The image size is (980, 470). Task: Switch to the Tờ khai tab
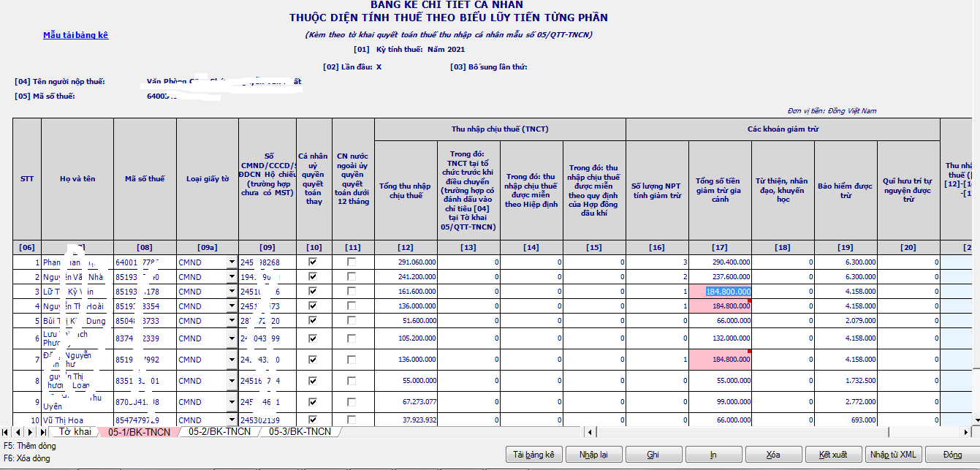(75, 432)
